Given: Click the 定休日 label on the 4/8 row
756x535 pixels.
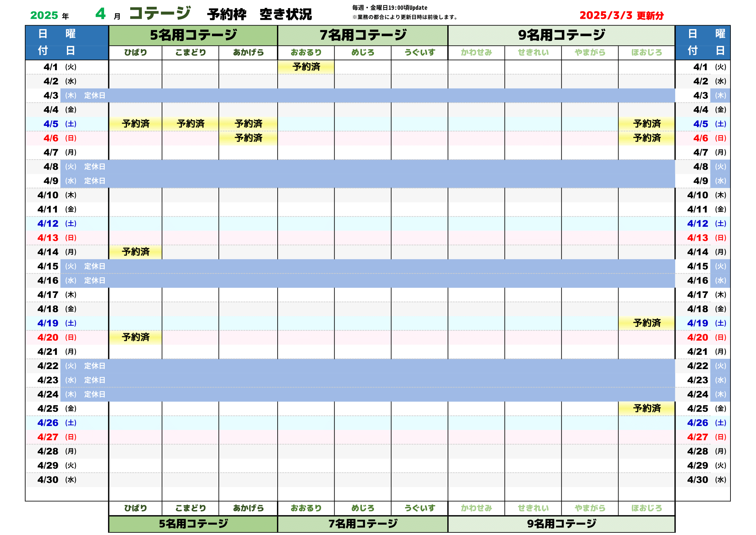Looking at the screenshot, I should point(94,167).
